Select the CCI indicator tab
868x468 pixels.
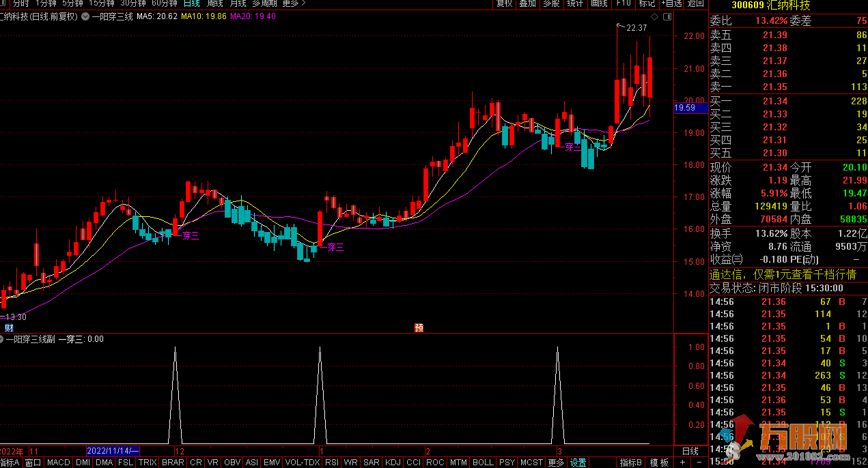(414, 463)
